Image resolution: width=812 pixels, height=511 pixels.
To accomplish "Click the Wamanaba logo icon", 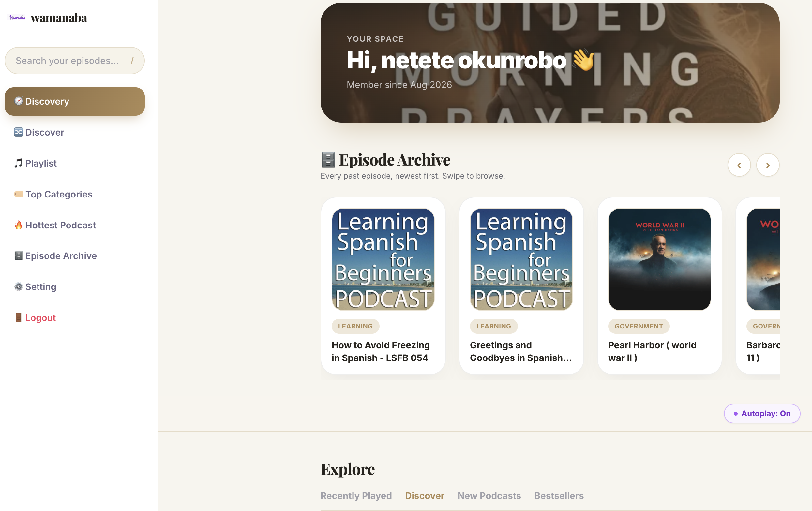I will point(17,18).
